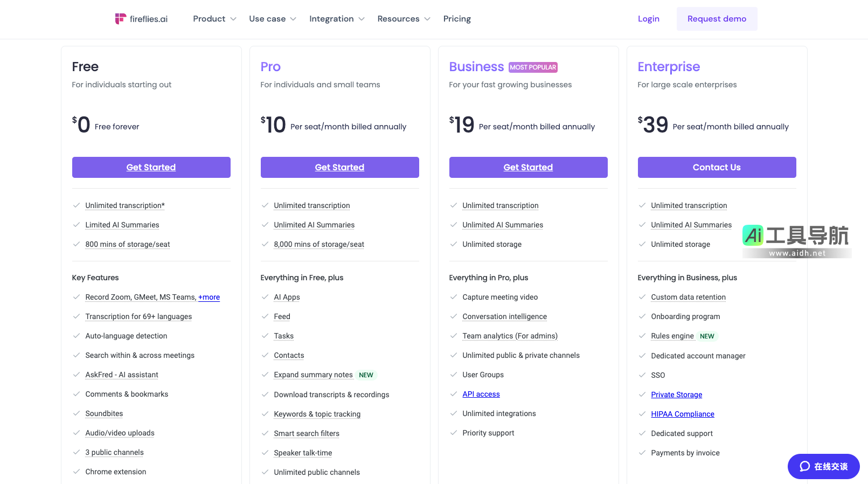Viewport: 868px width, 484px height.
Task: Click Get Started under the Pro plan
Action: (x=339, y=167)
